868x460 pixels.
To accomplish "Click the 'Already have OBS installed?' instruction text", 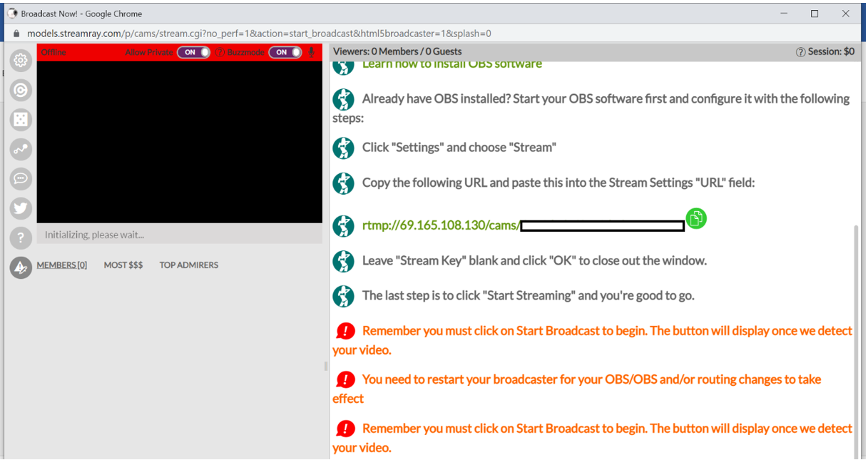I will click(591, 108).
